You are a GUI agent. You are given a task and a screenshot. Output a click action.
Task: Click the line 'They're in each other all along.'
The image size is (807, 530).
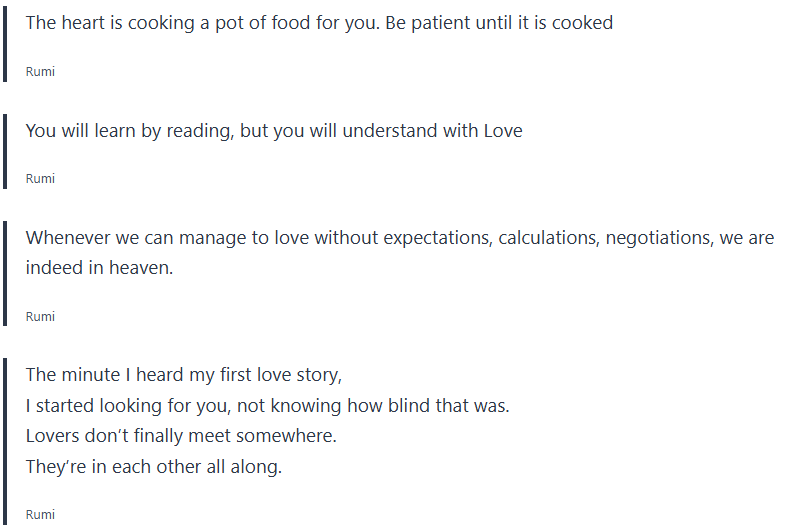click(154, 466)
